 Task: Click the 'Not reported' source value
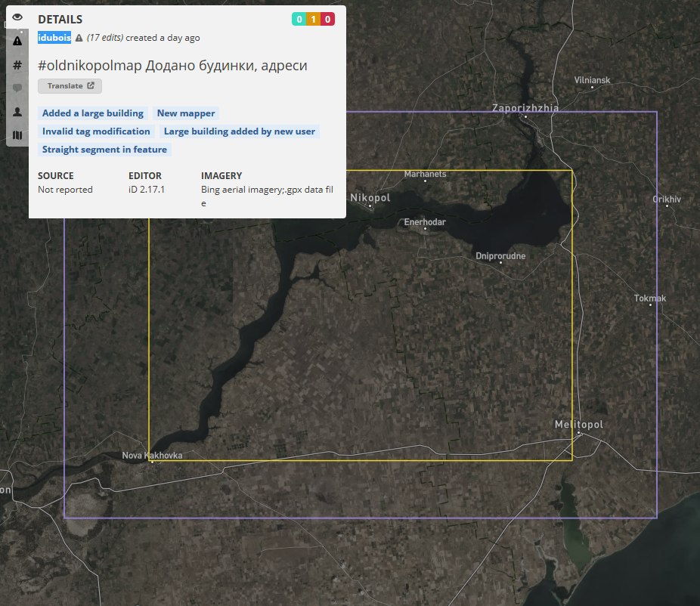[65, 190]
